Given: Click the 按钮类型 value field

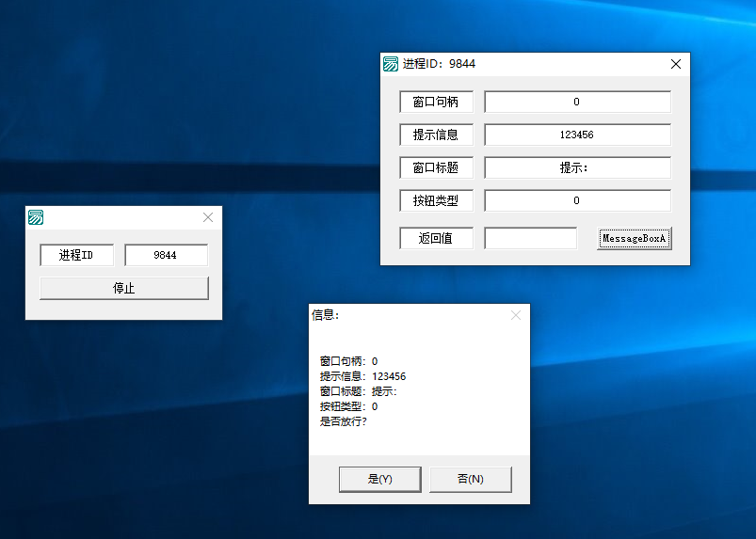Looking at the screenshot, I should 577,200.
